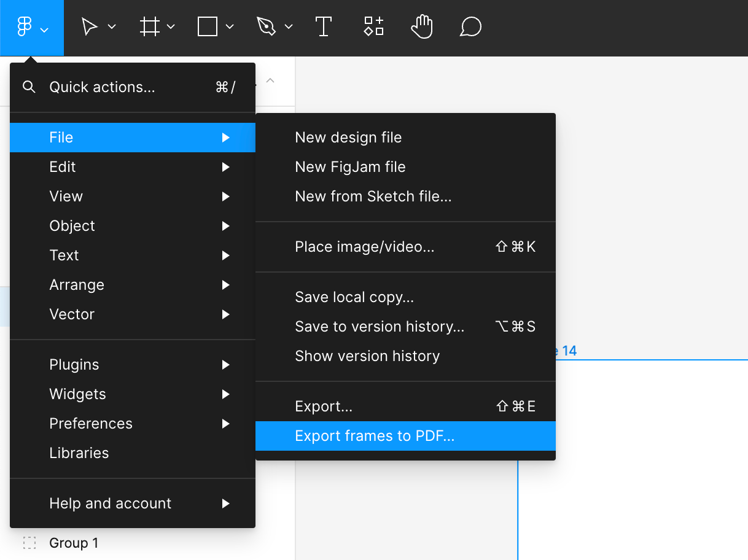The width and height of the screenshot is (748, 560).
Task: Activate the Hand tool
Action: (x=422, y=27)
